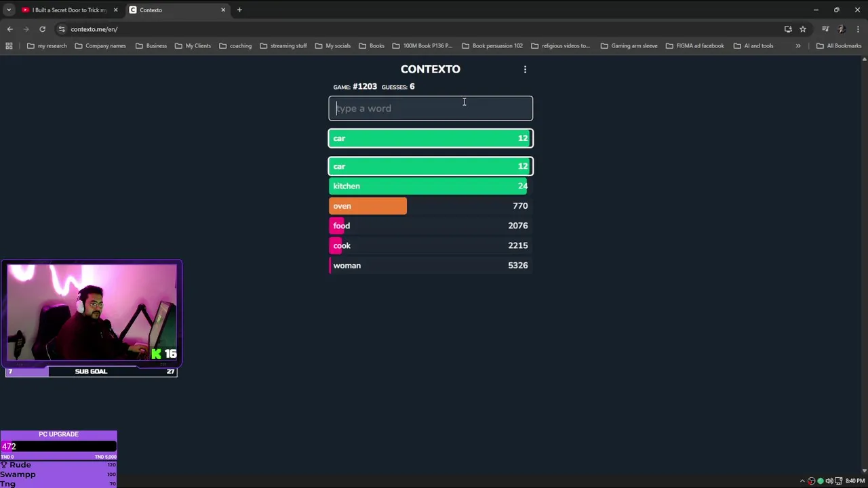Open the 'FIGMA ad facebook' bookmark folder

[x=694, y=46]
